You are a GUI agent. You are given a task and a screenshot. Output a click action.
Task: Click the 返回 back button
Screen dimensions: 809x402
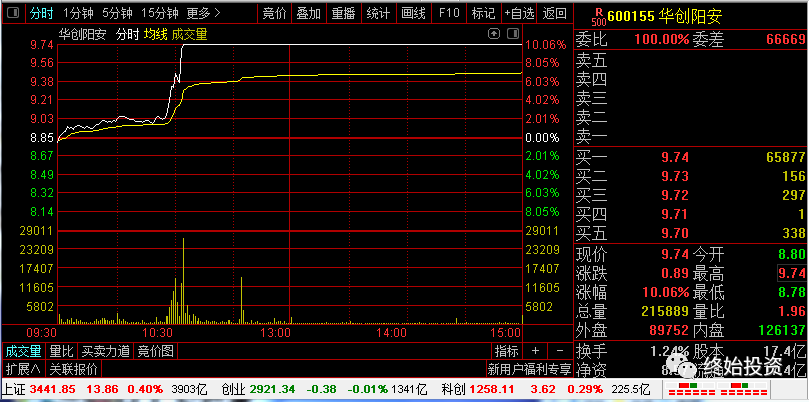[554, 13]
